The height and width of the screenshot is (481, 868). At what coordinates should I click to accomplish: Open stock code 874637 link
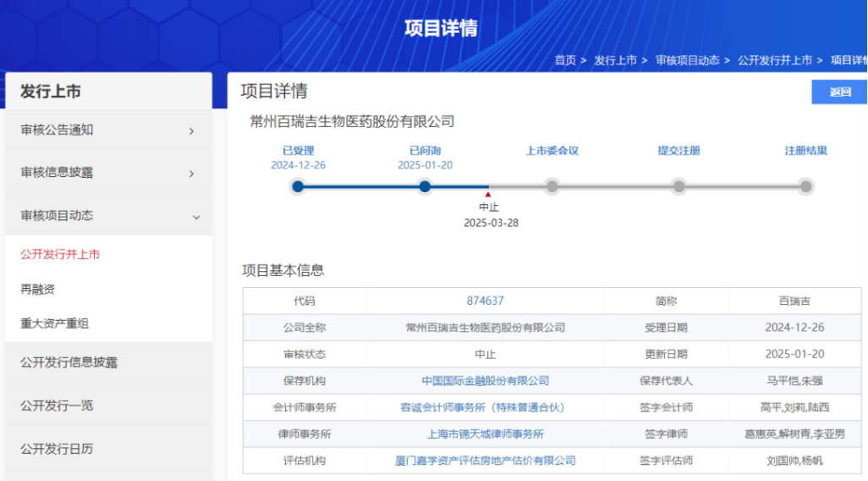pyautogui.click(x=485, y=301)
